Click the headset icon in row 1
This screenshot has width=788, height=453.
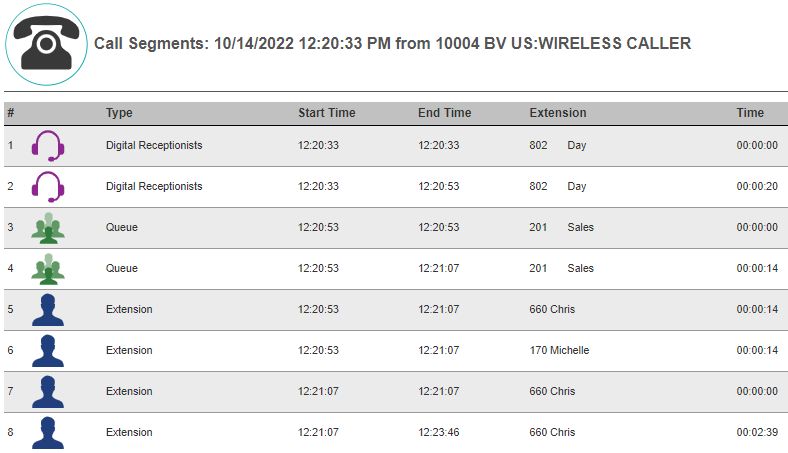[x=48, y=146]
